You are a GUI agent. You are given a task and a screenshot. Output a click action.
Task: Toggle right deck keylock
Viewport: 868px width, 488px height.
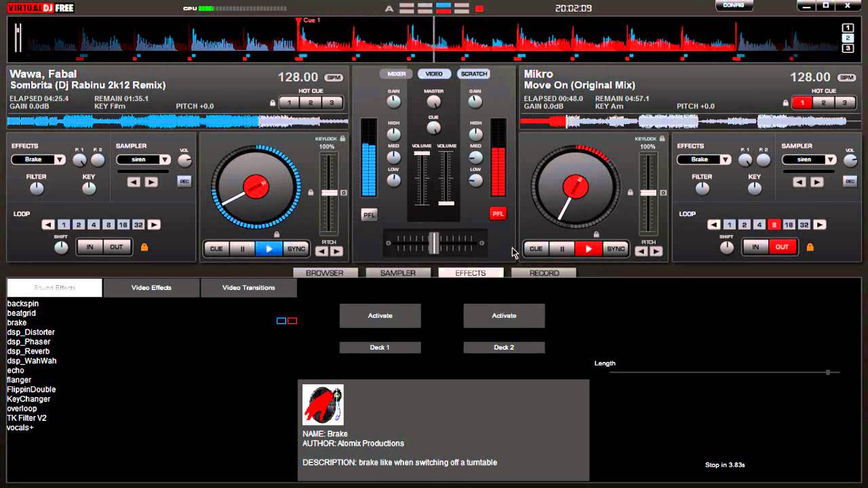pyautogui.click(x=662, y=138)
